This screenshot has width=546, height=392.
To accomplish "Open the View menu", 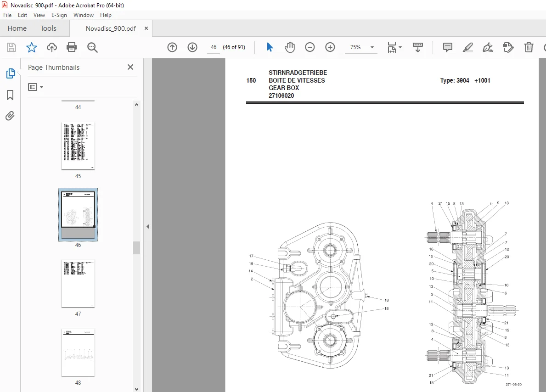I will pyautogui.click(x=39, y=15).
